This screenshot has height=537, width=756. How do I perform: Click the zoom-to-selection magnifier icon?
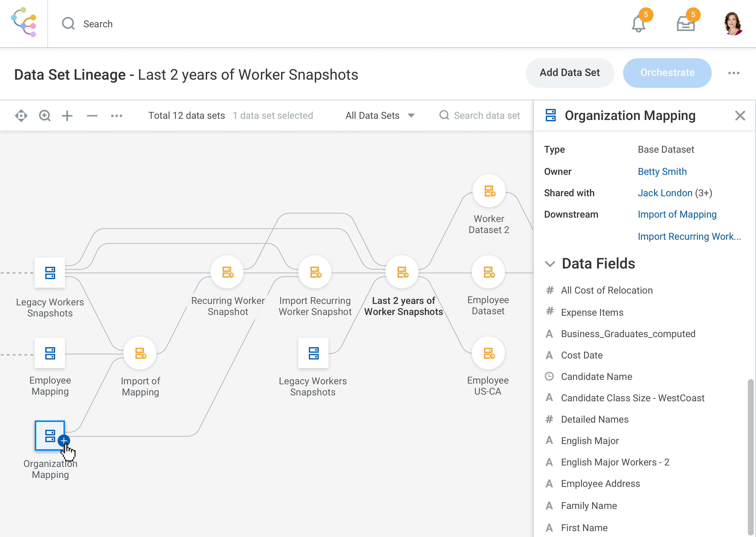click(45, 116)
